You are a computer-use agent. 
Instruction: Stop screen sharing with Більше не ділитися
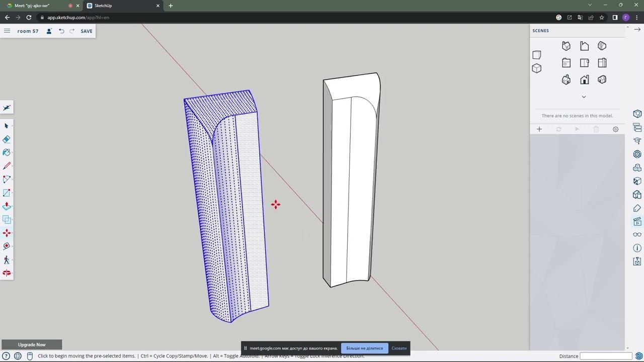point(364,348)
